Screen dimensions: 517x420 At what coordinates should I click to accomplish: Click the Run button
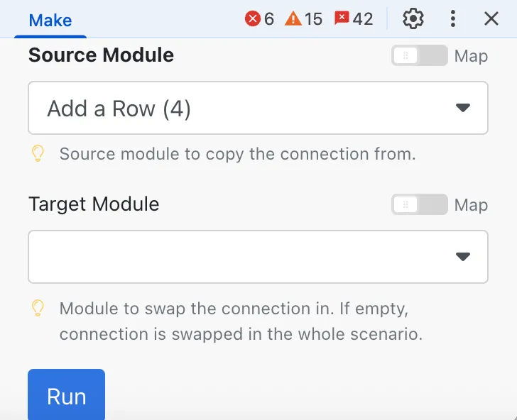(66, 394)
